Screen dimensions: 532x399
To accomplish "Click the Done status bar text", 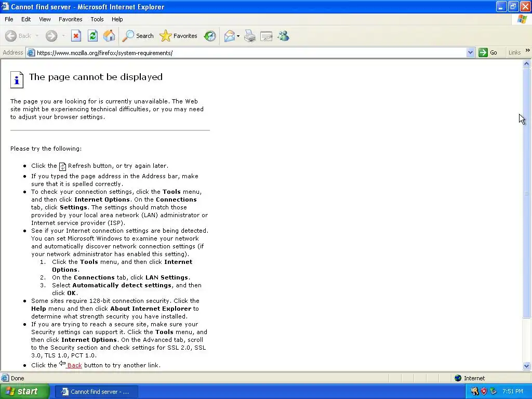I will tap(17, 378).
